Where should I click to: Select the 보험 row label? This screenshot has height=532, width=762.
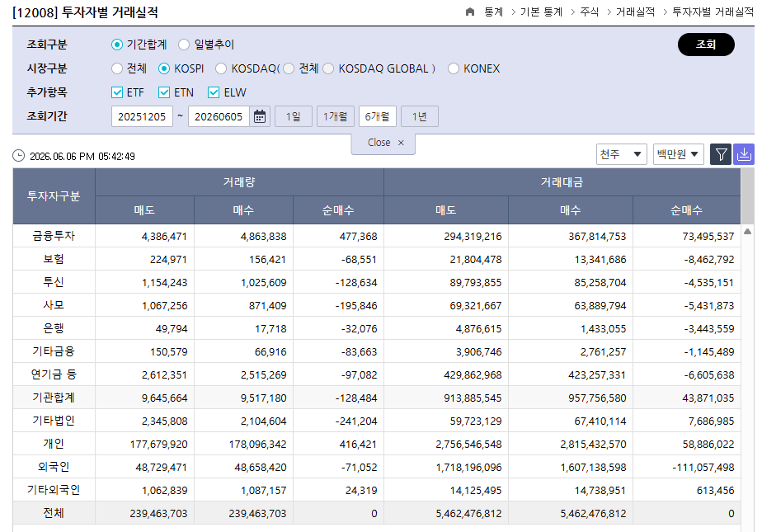click(x=54, y=259)
